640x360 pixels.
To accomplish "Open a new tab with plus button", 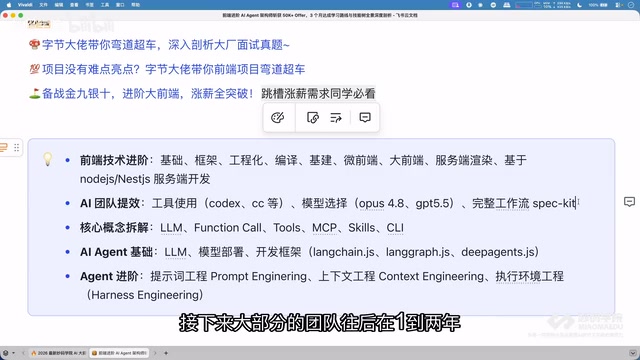I will 166,353.
